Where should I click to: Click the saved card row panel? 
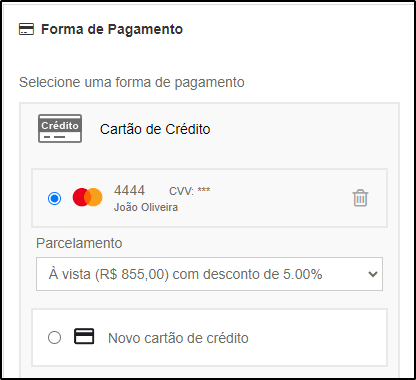(x=209, y=198)
